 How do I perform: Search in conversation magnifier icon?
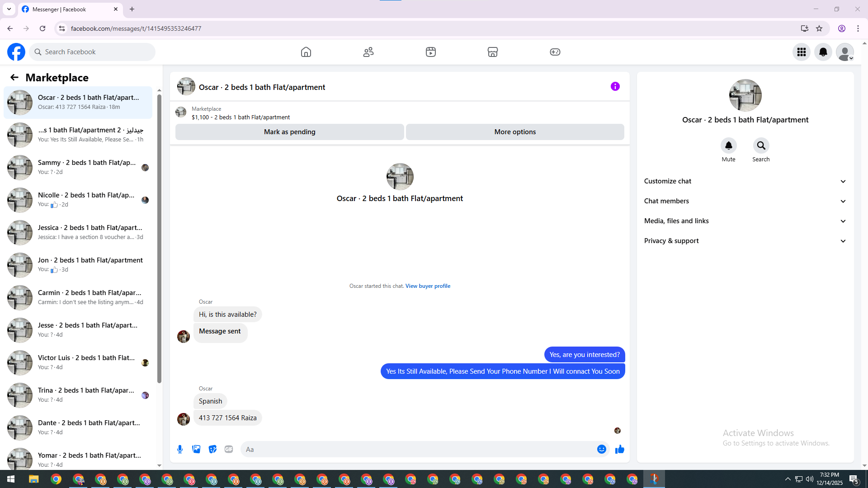(761, 145)
